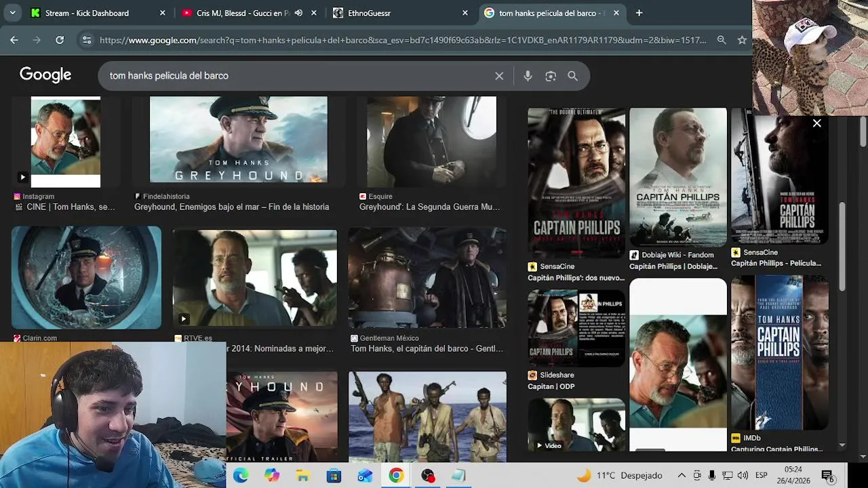Click the Google search input field
The height and width of the screenshot is (488, 868).
click(298, 76)
